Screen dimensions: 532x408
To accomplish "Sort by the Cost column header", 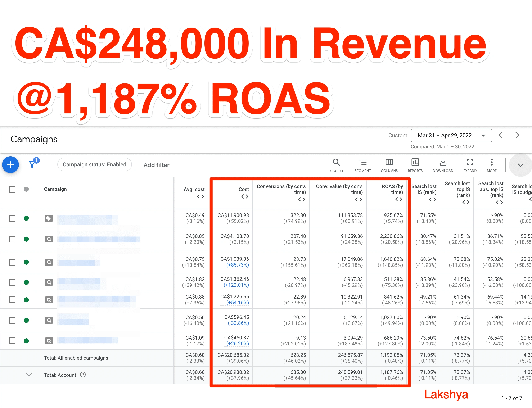I will click(244, 189).
